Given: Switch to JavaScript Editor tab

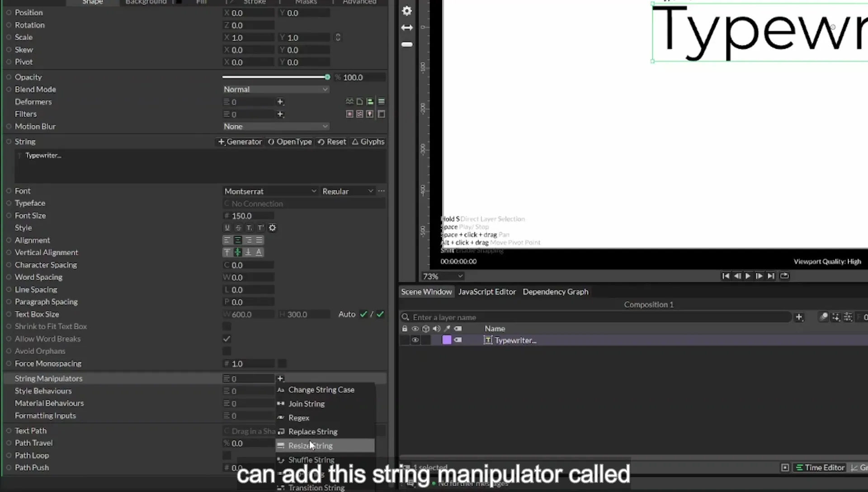Looking at the screenshot, I should pos(487,292).
